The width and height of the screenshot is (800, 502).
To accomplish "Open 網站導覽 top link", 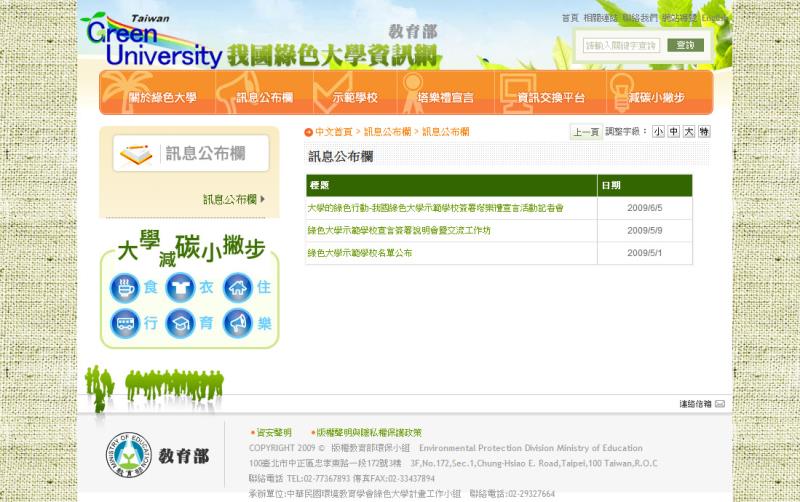I will click(x=679, y=18).
